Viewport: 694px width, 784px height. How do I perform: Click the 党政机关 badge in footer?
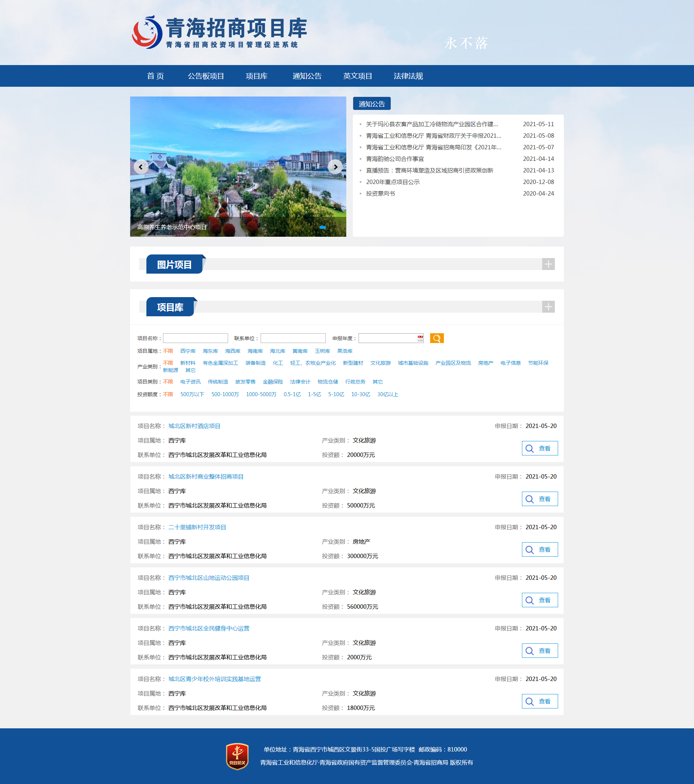pos(237,756)
